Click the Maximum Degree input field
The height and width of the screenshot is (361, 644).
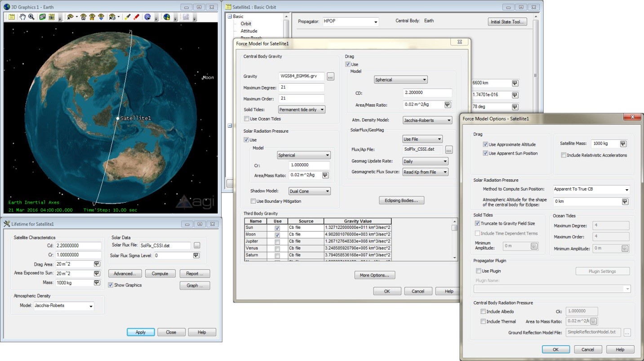coord(302,87)
